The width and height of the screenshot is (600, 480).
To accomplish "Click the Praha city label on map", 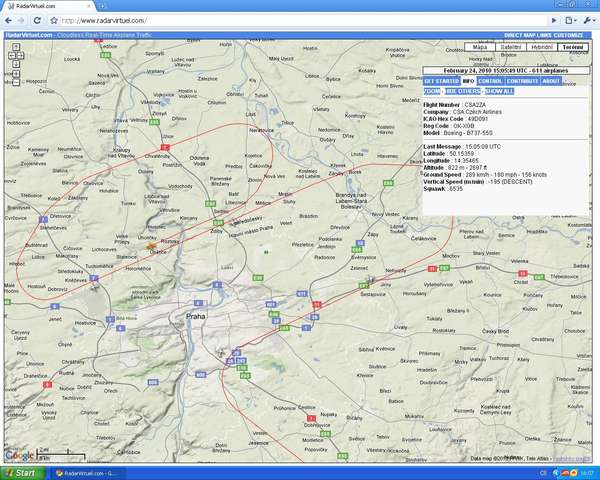I will coord(195,316).
